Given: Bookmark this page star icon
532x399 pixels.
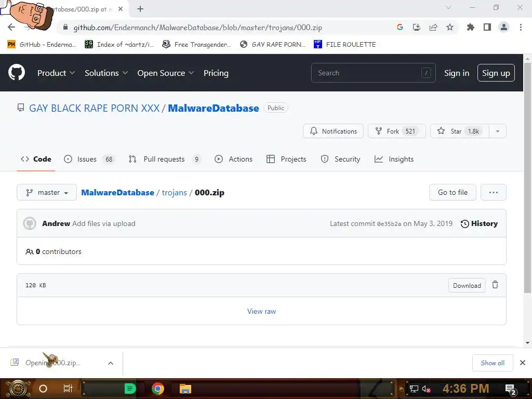Looking at the screenshot, I should point(450,27).
